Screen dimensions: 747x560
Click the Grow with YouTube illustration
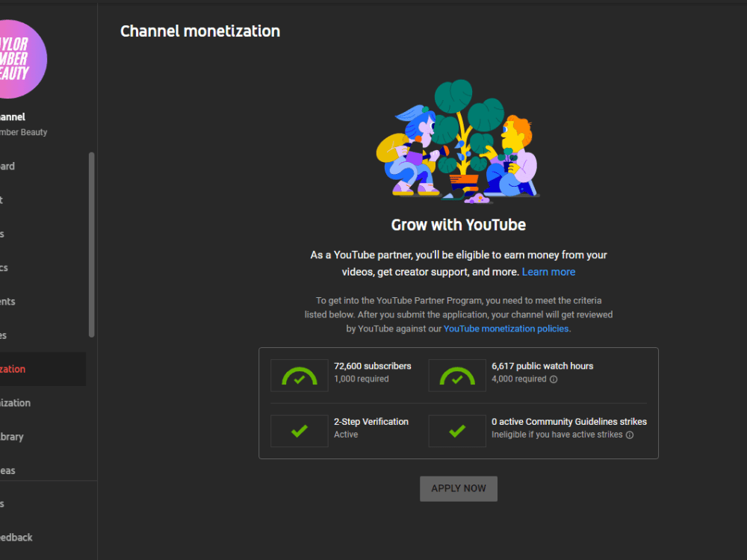458,141
